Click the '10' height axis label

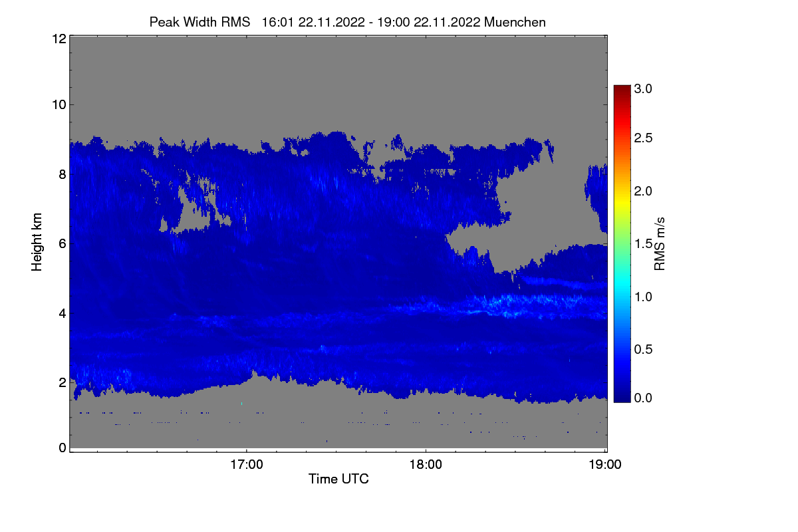pos(59,104)
